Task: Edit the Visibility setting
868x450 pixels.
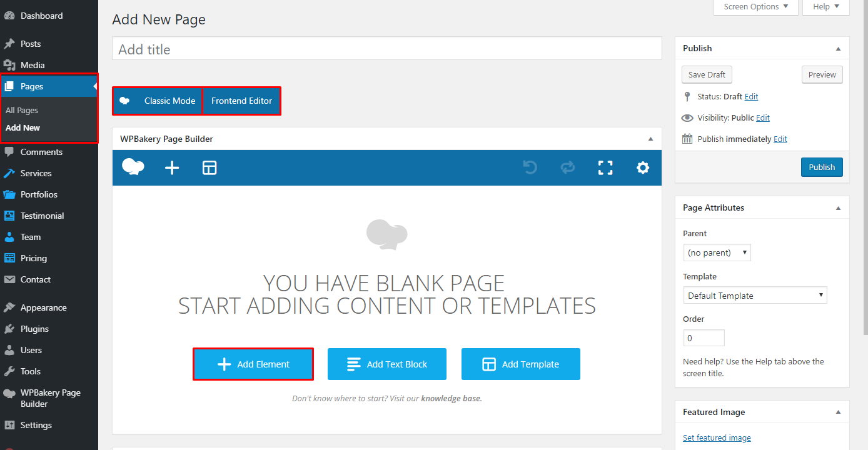Action: point(763,118)
